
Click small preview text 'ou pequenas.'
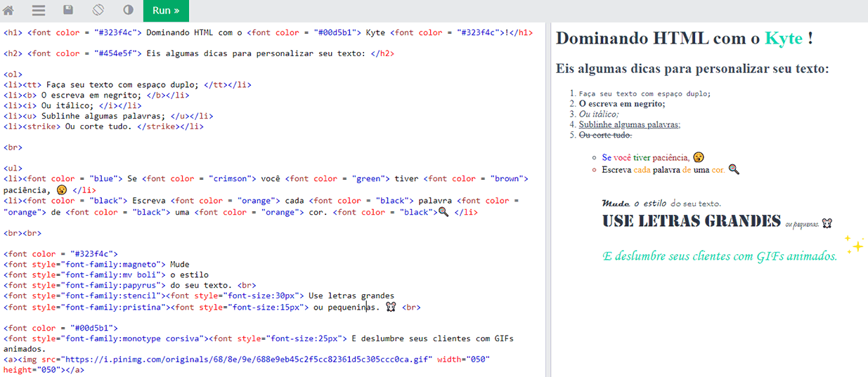tap(803, 224)
